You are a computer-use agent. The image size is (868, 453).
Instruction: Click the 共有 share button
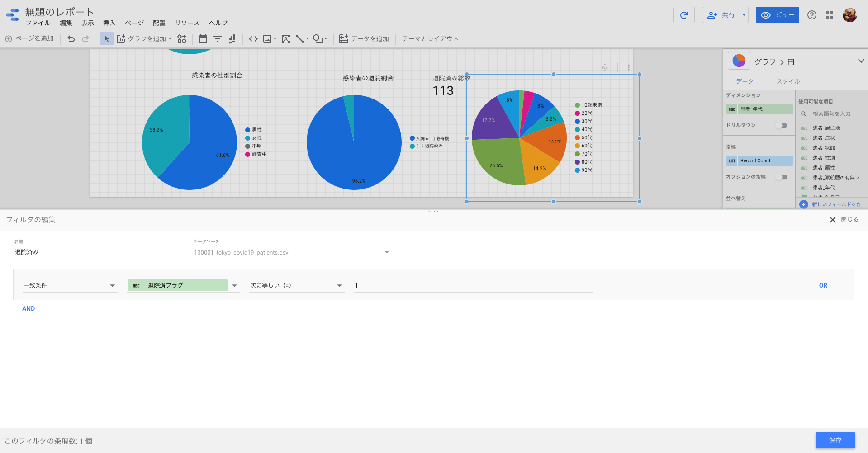(x=721, y=15)
